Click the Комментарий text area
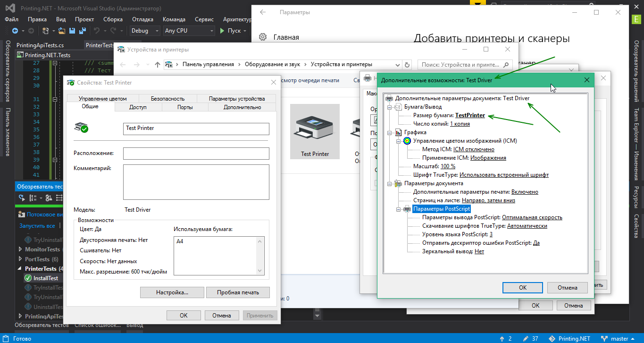The height and width of the screenshot is (343, 644). 196,182
